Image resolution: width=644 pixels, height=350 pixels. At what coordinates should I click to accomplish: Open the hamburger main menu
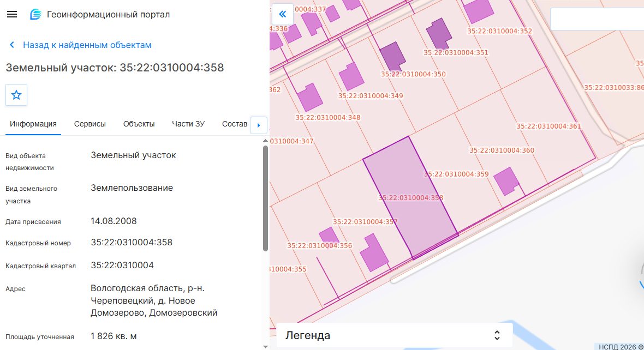point(12,14)
